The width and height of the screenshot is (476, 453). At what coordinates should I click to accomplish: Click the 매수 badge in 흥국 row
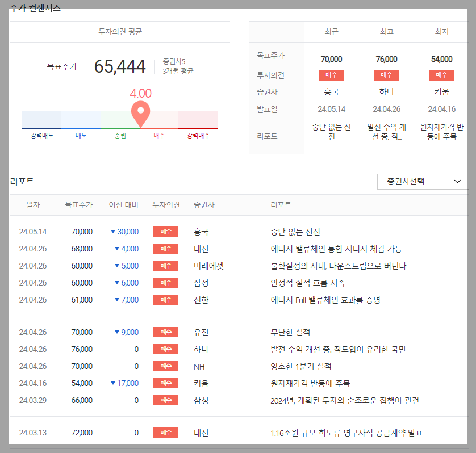point(166,232)
